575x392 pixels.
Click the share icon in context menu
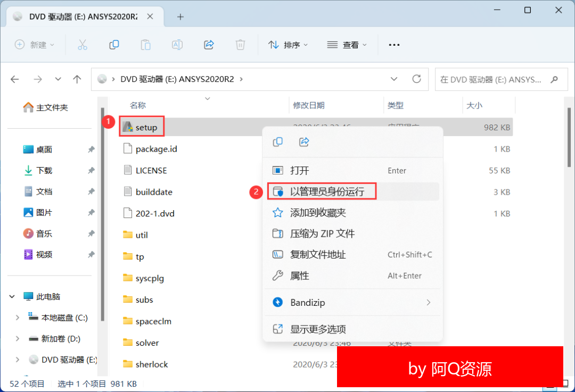coord(304,142)
